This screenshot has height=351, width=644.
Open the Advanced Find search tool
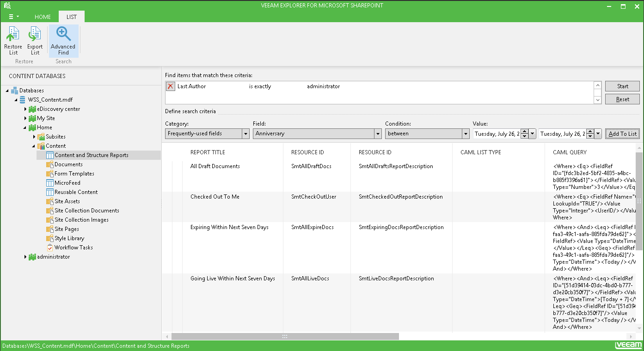coord(63,41)
